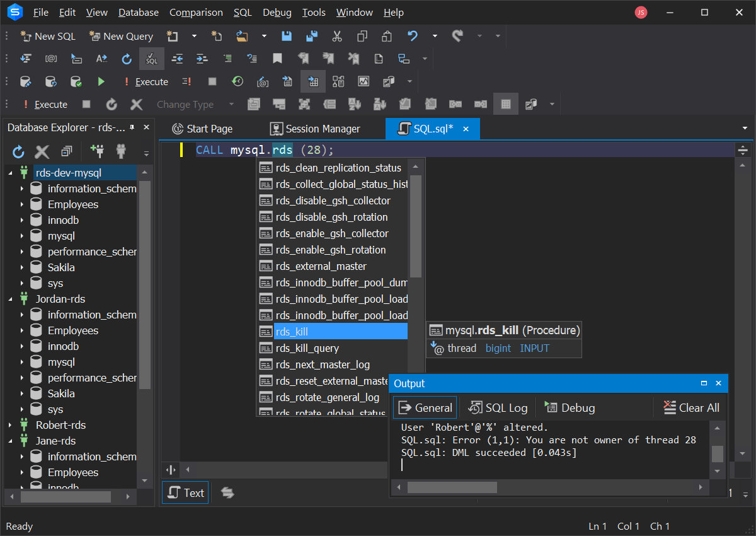This screenshot has height=536, width=756.
Task: Execute the current SQL script
Action: pos(146,81)
